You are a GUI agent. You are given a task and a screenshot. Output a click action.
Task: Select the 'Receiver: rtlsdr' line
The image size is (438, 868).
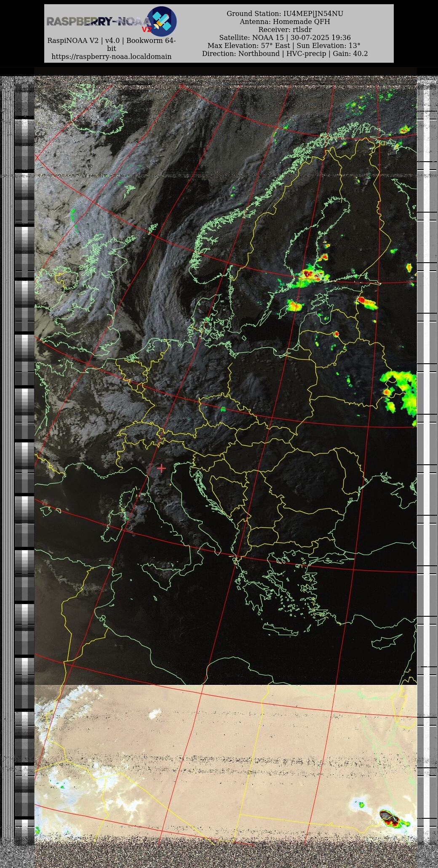pyautogui.click(x=285, y=29)
